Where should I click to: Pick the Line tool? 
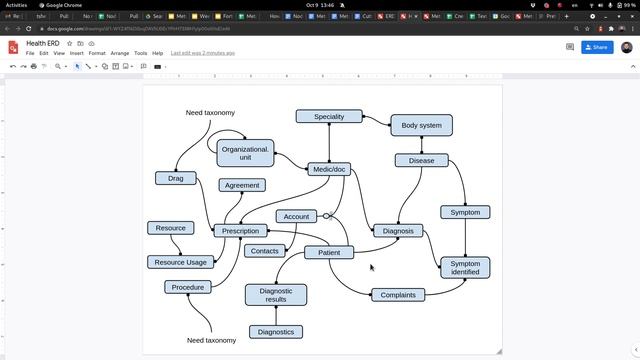[x=88, y=66]
